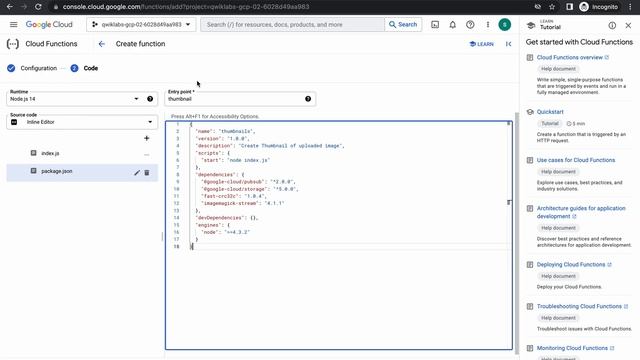The width and height of the screenshot is (640, 360).
Task: Click the browser address bar URL
Action: 186,7
